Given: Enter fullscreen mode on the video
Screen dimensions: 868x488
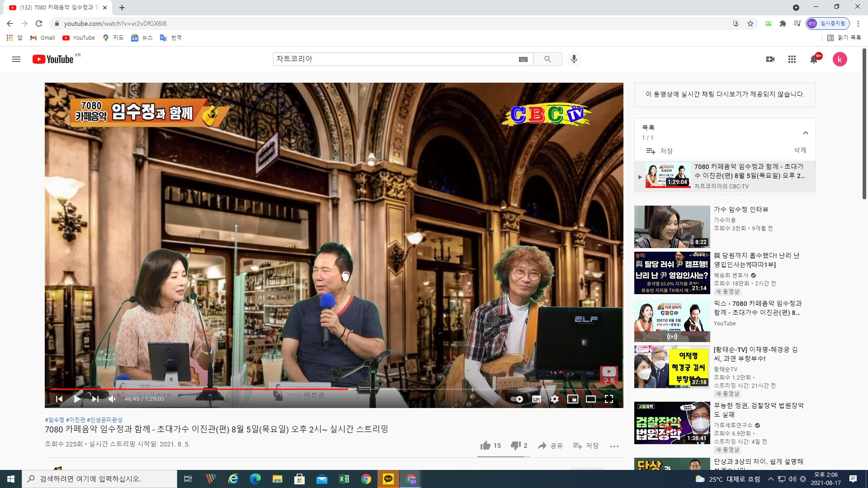Looking at the screenshot, I should 609,399.
